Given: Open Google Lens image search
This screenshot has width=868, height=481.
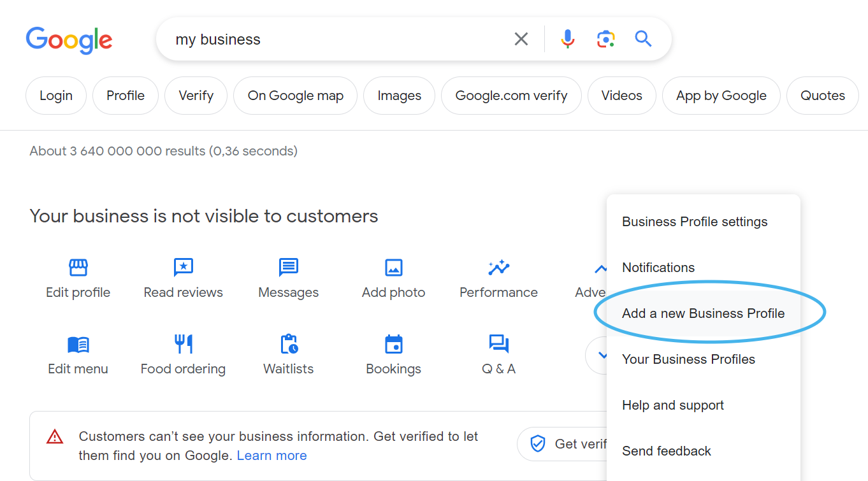Looking at the screenshot, I should click(x=605, y=39).
